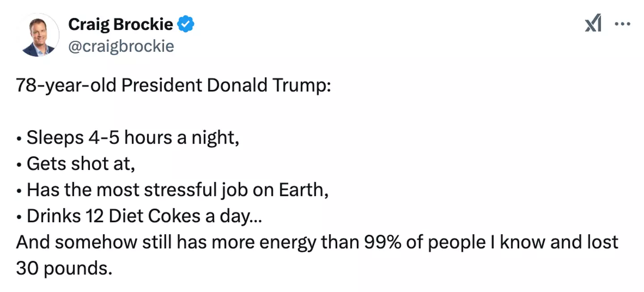Click the blue verified checkmark badge
Viewport: 644px width, 292px height.
186,25
